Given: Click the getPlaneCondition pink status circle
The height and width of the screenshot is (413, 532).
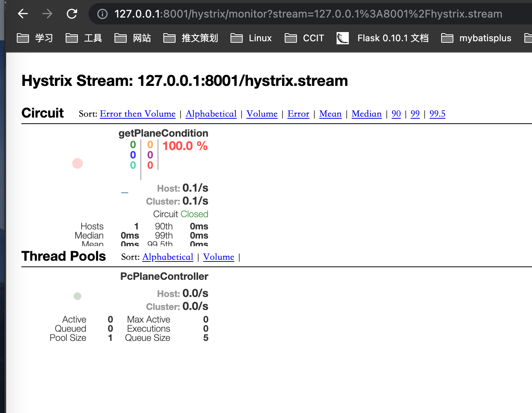Looking at the screenshot, I should coord(77,163).
